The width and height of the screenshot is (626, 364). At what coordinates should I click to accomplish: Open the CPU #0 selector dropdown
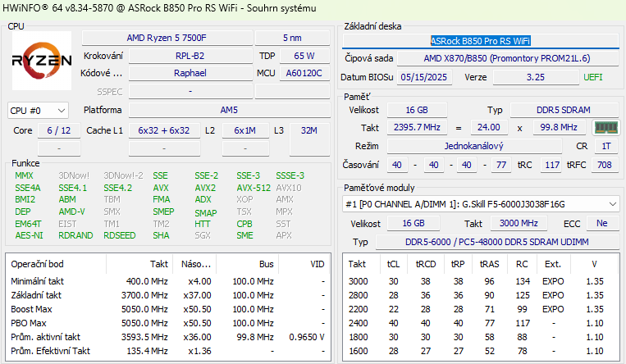[x=38, y=111]
